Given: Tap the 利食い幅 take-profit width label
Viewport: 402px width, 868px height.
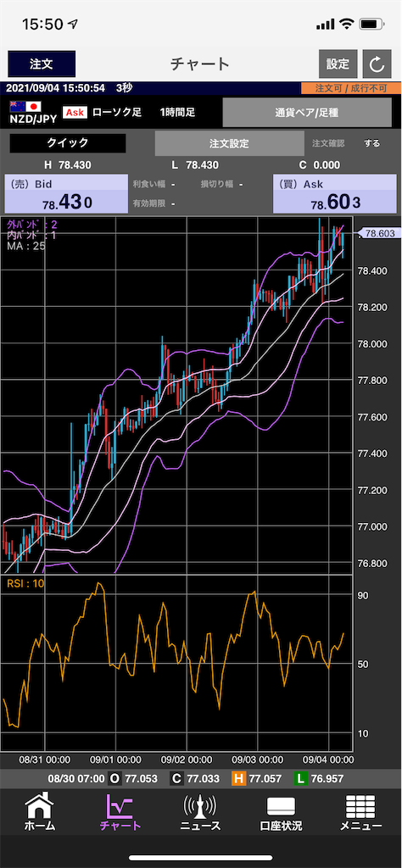Looking at the screenshot, I should 149,184.
